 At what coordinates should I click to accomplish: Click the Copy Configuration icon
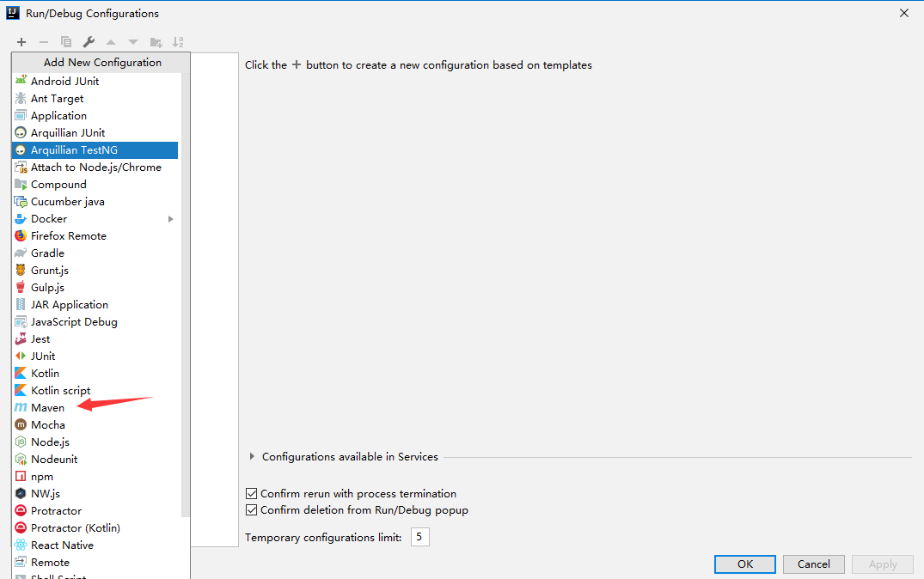coord(66,42)
